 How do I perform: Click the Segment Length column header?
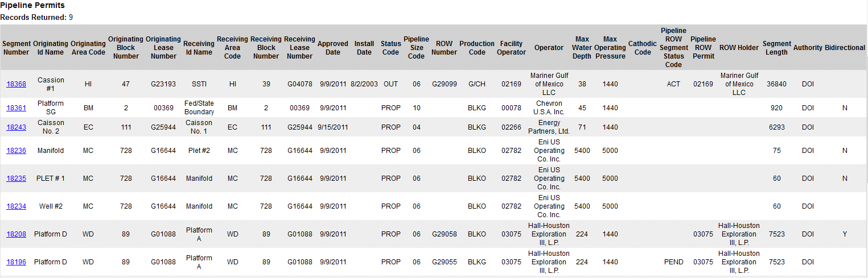point(776,48)
